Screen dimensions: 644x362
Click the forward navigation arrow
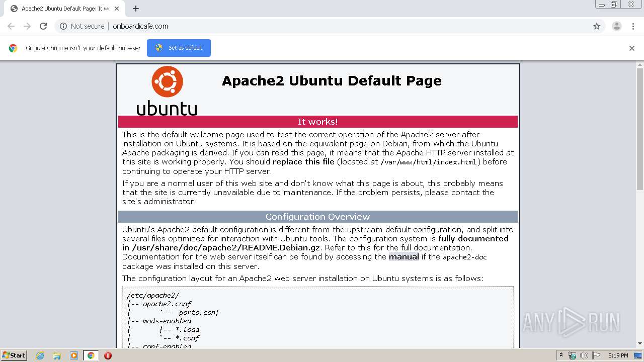coord(27,26)
